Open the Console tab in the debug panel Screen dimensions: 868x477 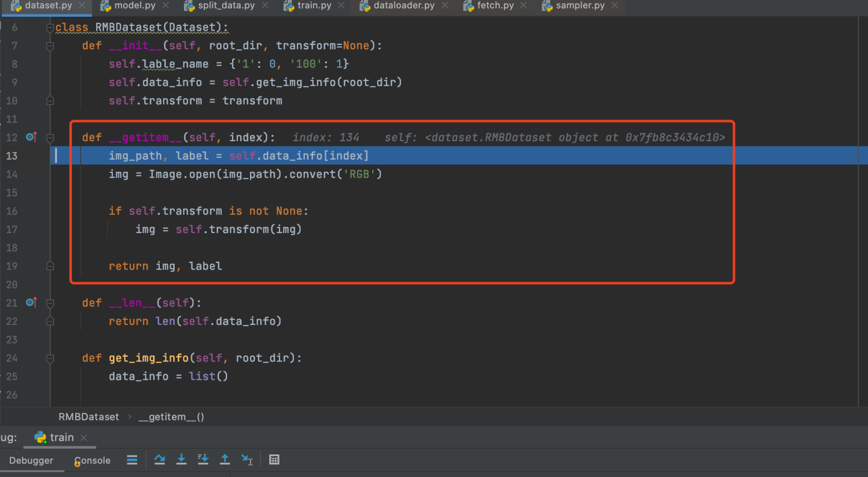91,460
